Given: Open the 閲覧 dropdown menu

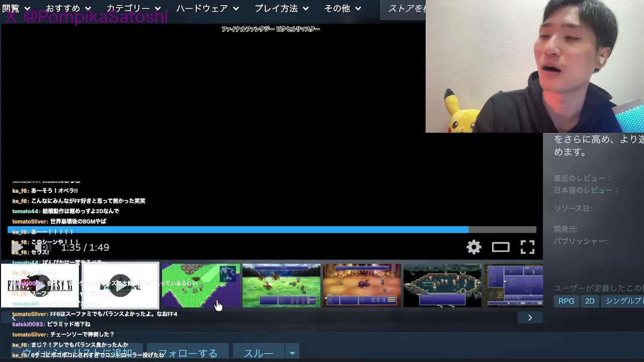Looking at the screenshot, I should click(17, 9).
